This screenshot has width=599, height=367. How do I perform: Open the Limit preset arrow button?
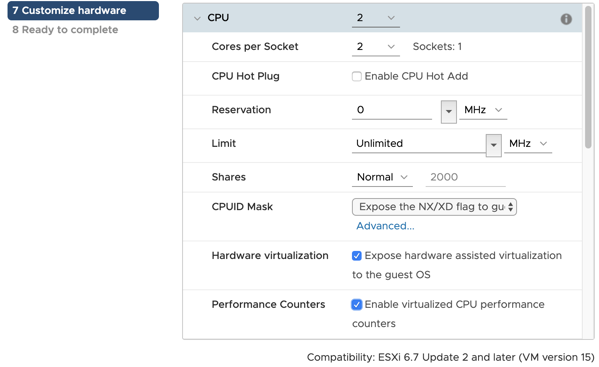(493, 145)
